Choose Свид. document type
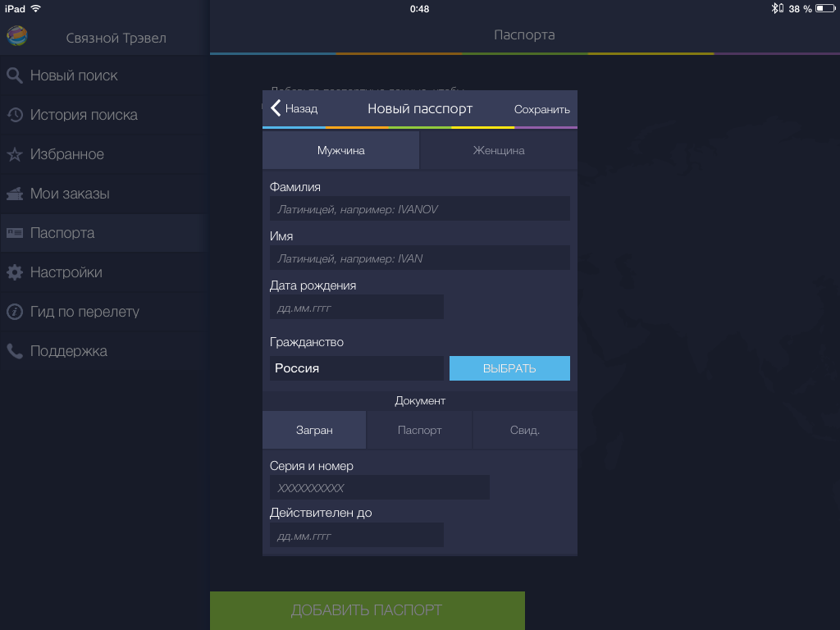This screenshot has height=630, width=840. tap(525, 430)
